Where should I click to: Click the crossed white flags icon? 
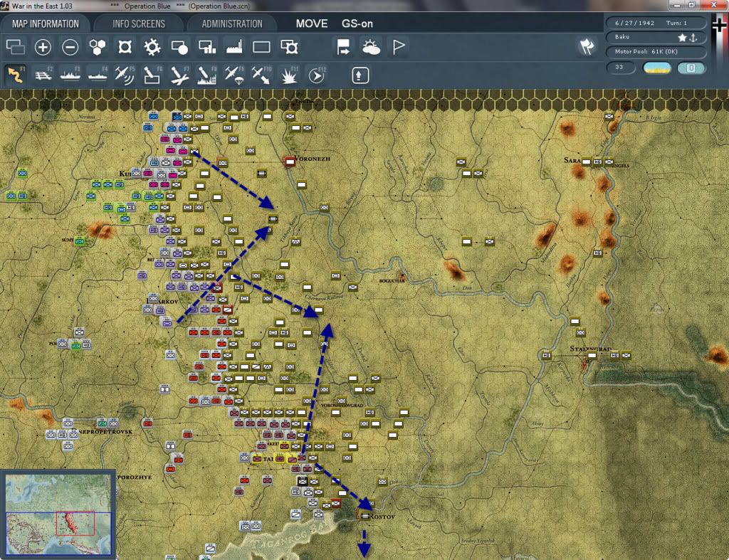pyautogui.click(x=587, y=46)
